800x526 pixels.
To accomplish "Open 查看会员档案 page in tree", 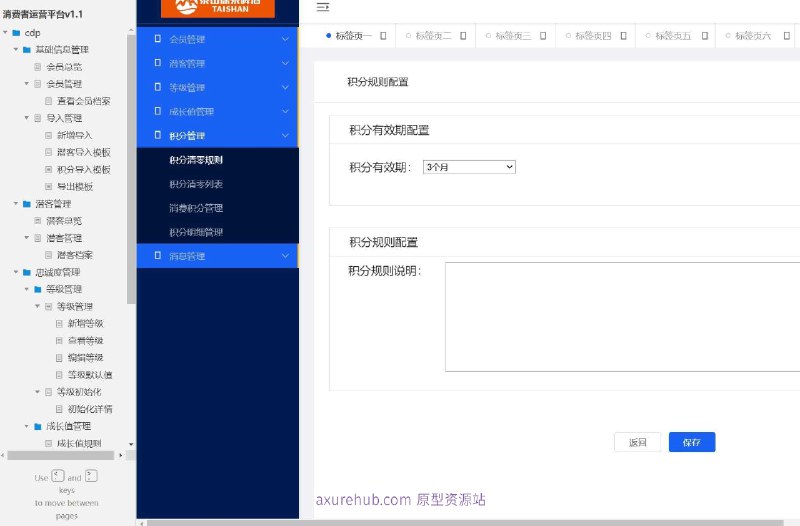I will click(84, 101).
